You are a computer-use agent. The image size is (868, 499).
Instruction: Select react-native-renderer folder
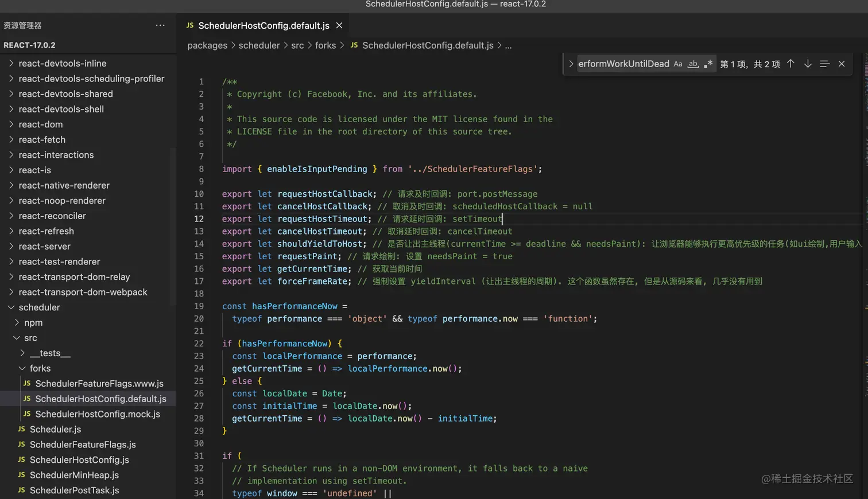point(64,185)
